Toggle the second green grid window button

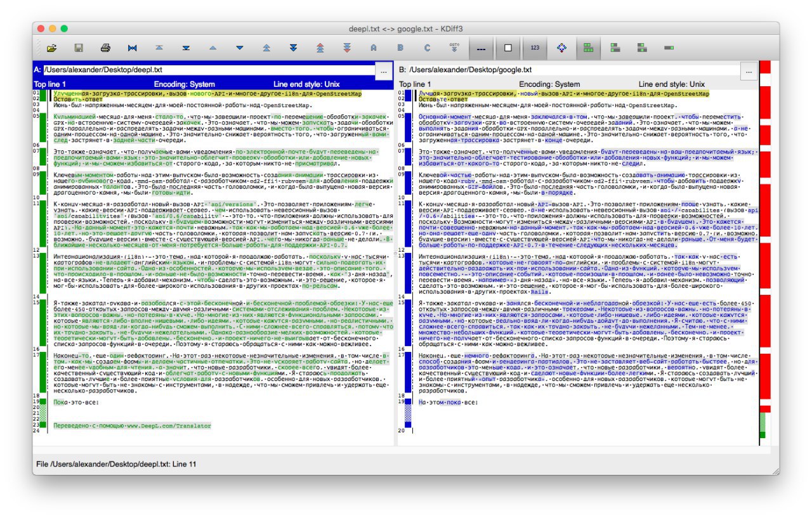coord(615,48)
